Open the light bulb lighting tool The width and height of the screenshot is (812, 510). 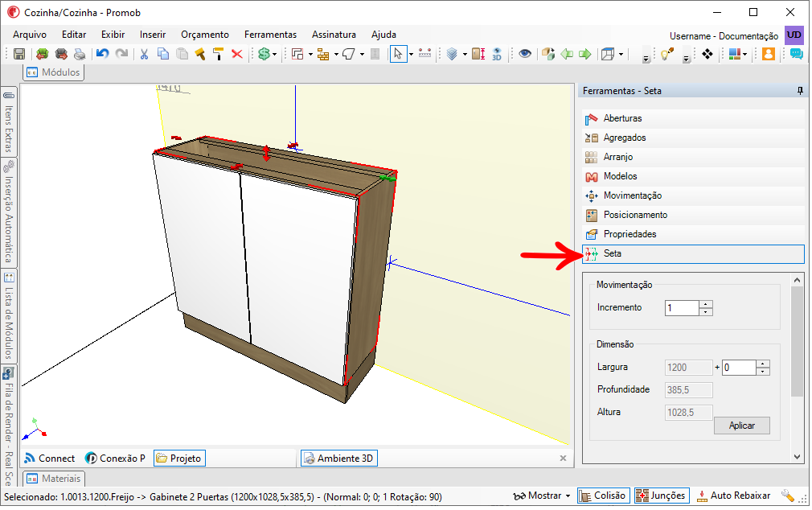click(x=667, y=54)
